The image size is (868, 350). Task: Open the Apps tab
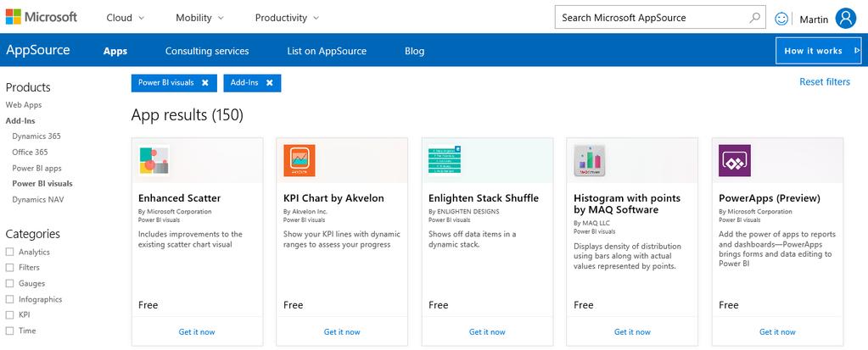click(115, 52)
